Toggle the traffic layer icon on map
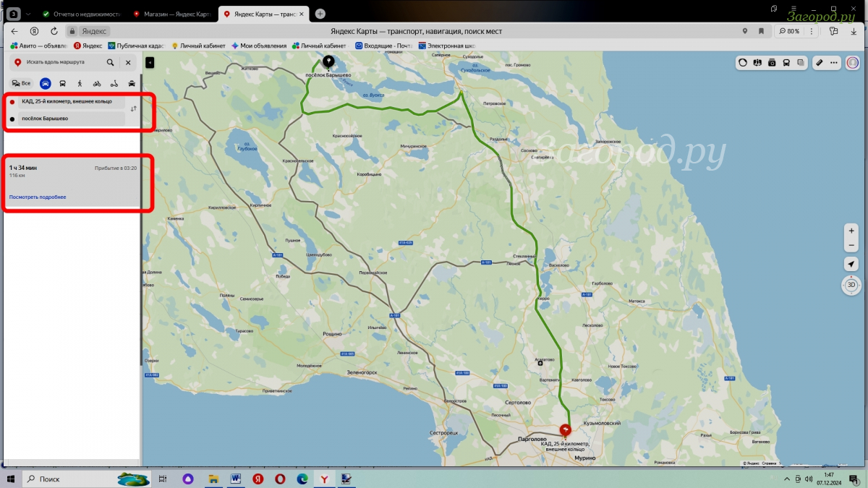Image resolution: width=868 pixels, height=488 pixels. click(x=742, y=63)
